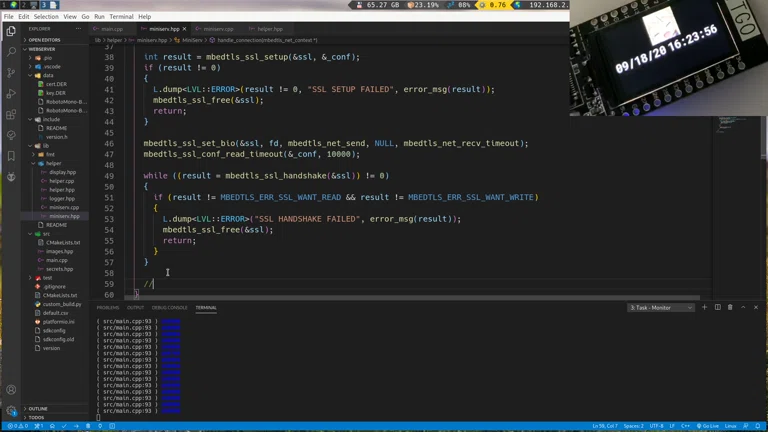This screenshot has height=432, width=768.
Task: Create a new terminal with plus icon
Action: pyautogui.click(x=704, y=308)
